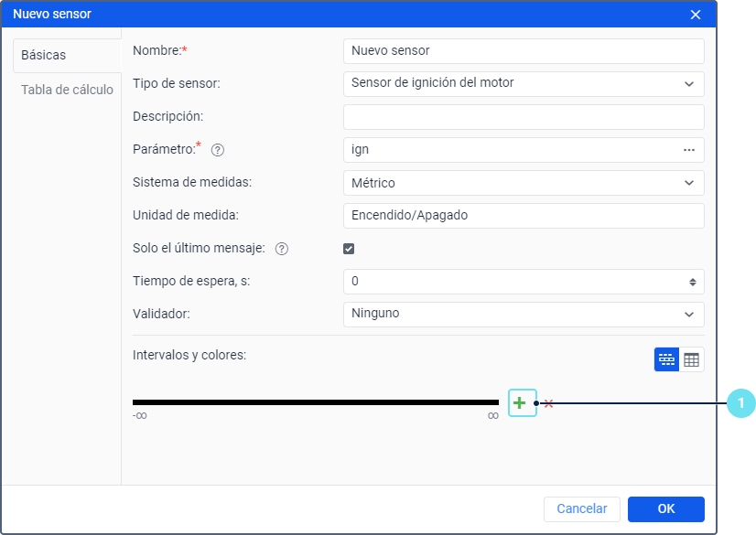Click the green plus add-interval icon
Image resolution: width=756 pixels, height=535 pixels.
pyautogui.click(x=520, y=403)
